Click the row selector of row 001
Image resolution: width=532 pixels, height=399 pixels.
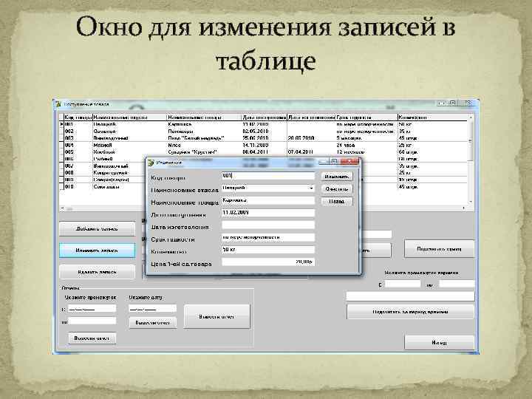click(61, 124)
